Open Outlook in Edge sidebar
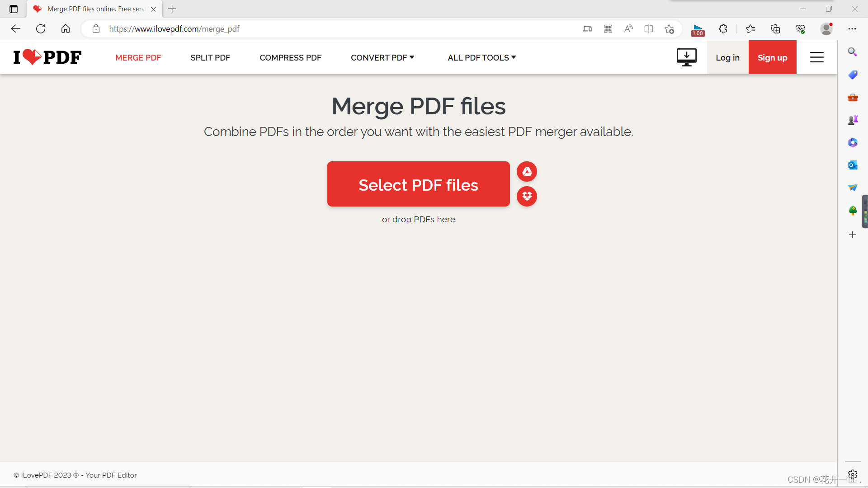Image resolution: width=868 pixels, height=488 pixels. coord(853,165)
